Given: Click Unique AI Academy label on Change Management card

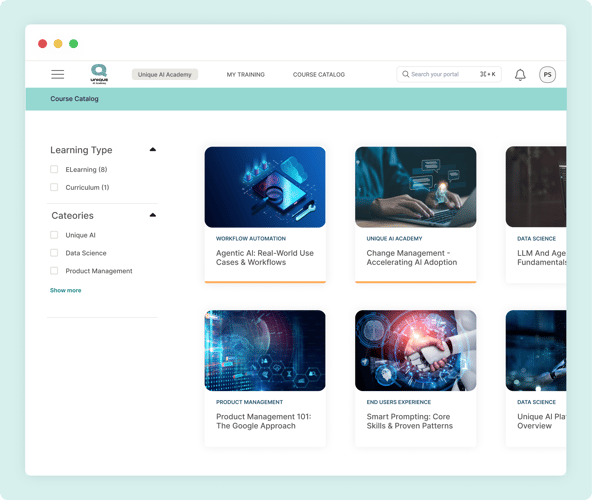Looking at the screenshot, I should (394, 239).
